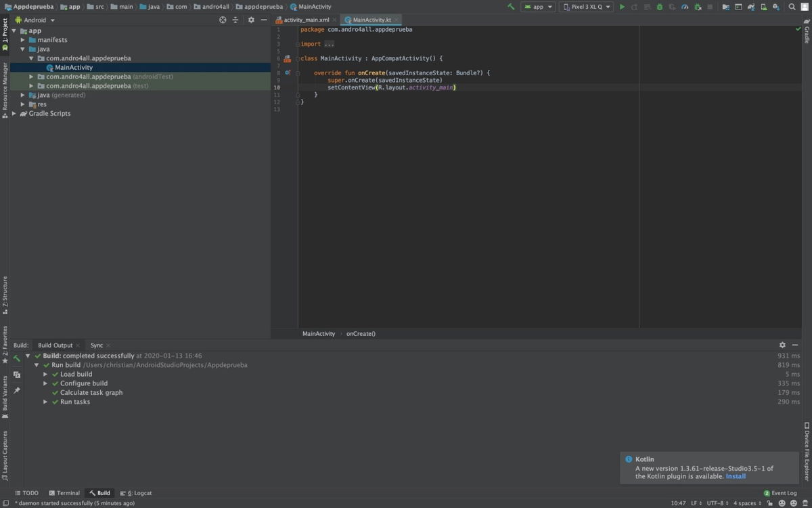Open the app run configuration dropdown
The image size is (812, 508).
(538, 6)
